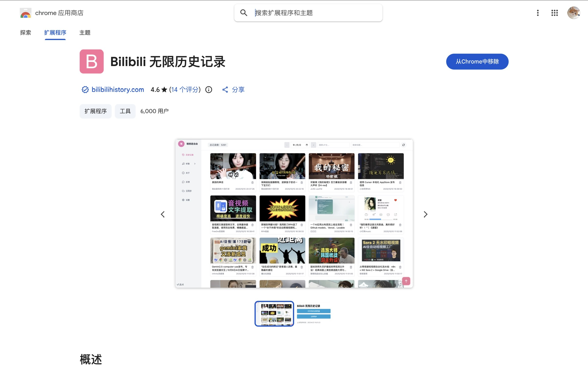Open the account profile avatar
This screenshot has height=368, width=588.
click(574, 13)
